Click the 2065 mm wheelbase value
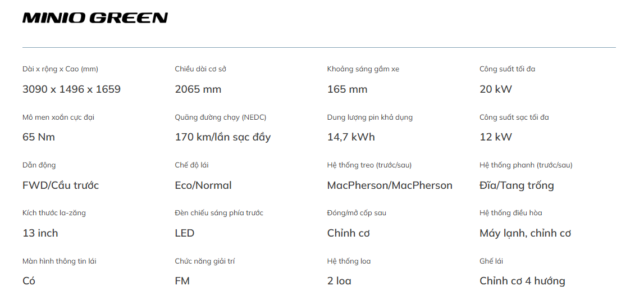The height and width of the screenshot is (299, 644). 198,89
